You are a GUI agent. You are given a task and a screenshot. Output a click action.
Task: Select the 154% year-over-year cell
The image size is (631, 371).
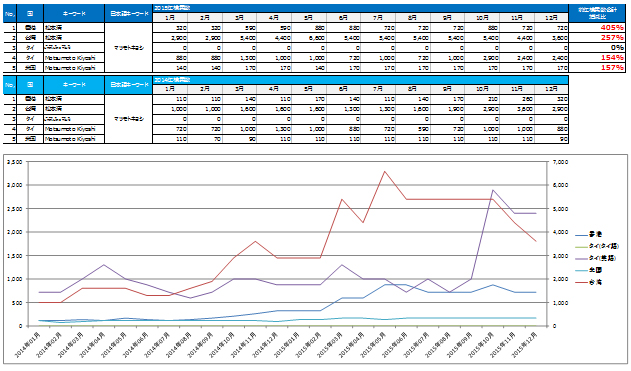coord(597,58)
